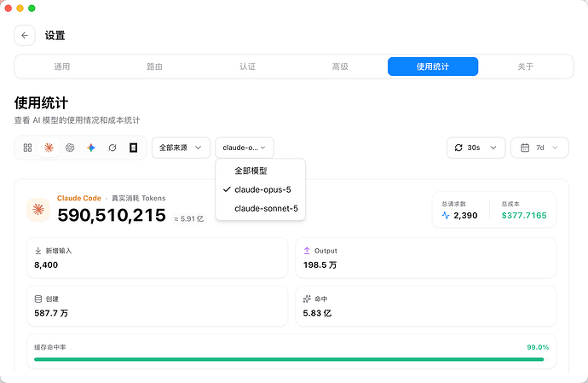The width and height of the screenshot is (588, 383).
Task: Click the 99.0% hit rate value
Action: [538, 347]
